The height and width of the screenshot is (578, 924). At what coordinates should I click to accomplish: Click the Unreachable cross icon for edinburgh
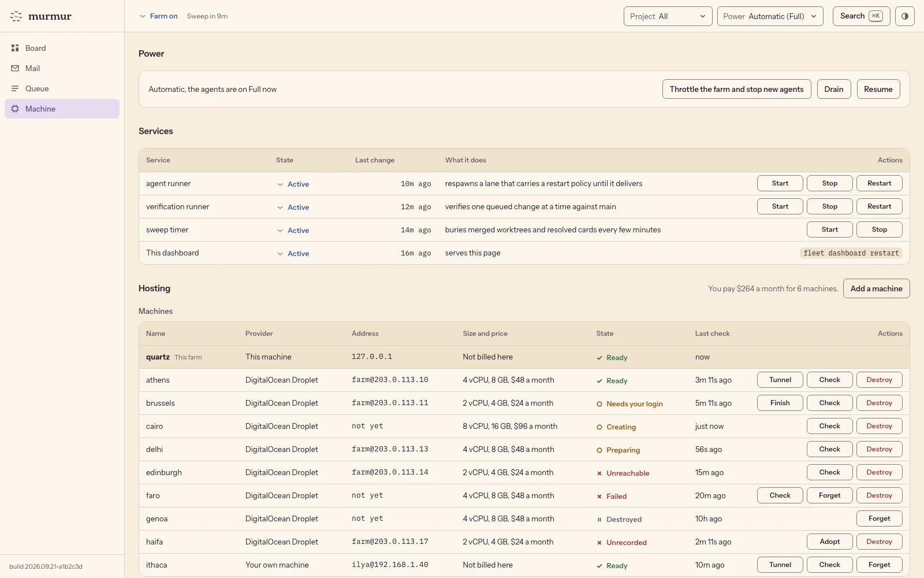tap(599, 473)
